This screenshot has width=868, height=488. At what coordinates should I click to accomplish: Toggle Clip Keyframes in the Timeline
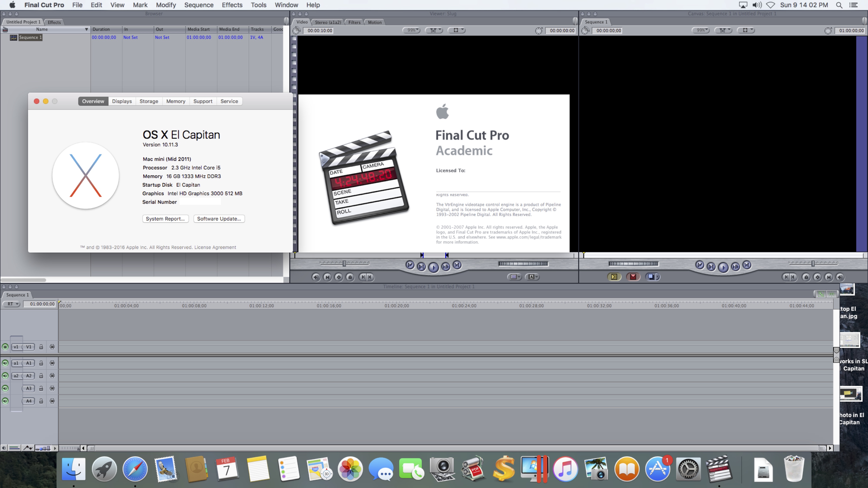click(15, 448)
